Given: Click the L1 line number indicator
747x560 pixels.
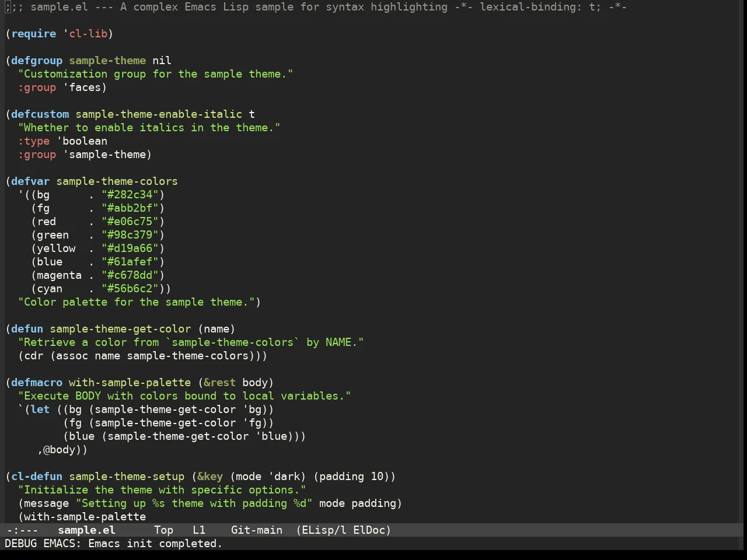Looking at the screenshot, I should (x=199, y=530).
